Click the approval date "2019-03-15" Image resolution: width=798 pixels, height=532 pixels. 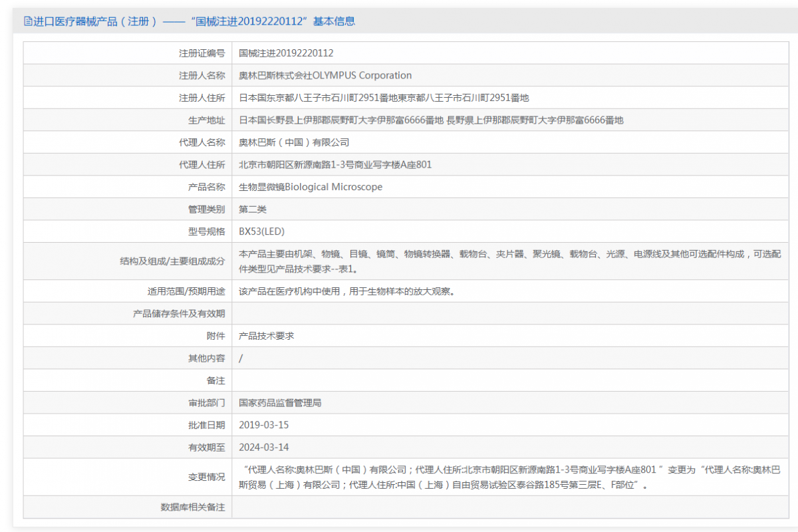pos(264,425)
